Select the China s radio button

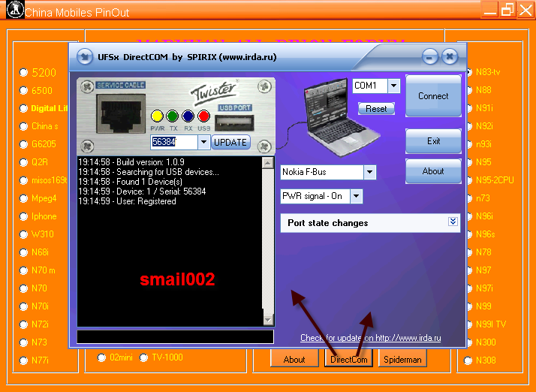[x=23, y=126]
